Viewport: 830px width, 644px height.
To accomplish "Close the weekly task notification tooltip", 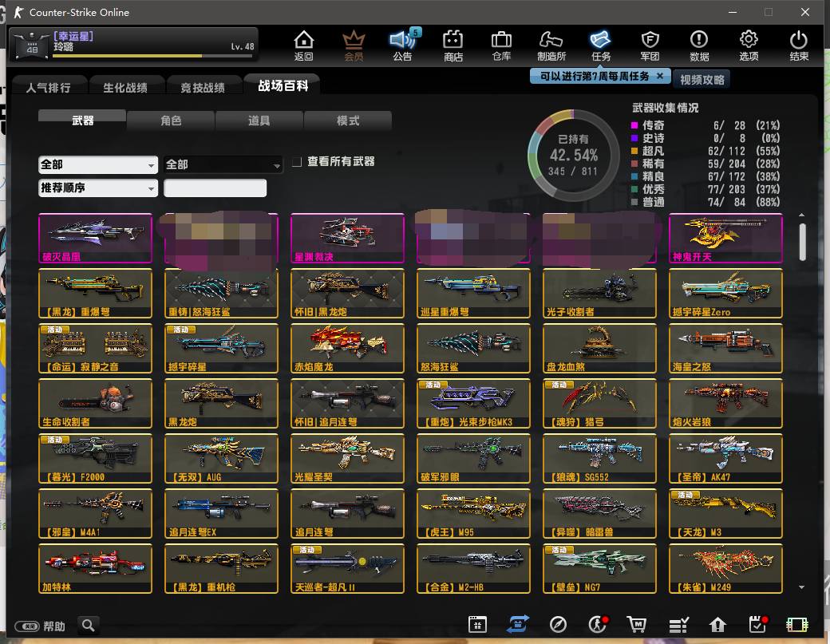I will point(660,76).
